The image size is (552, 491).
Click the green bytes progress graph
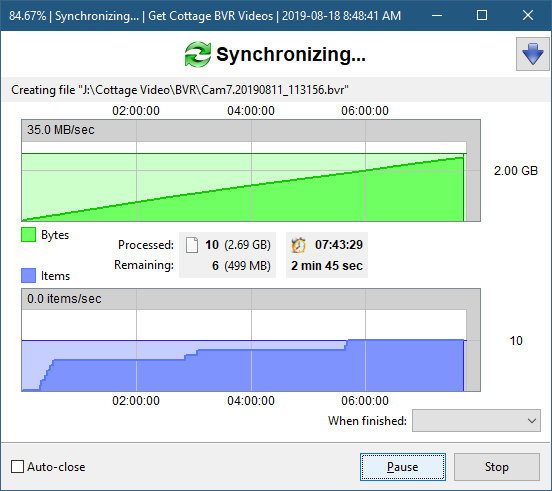point(251,170)
